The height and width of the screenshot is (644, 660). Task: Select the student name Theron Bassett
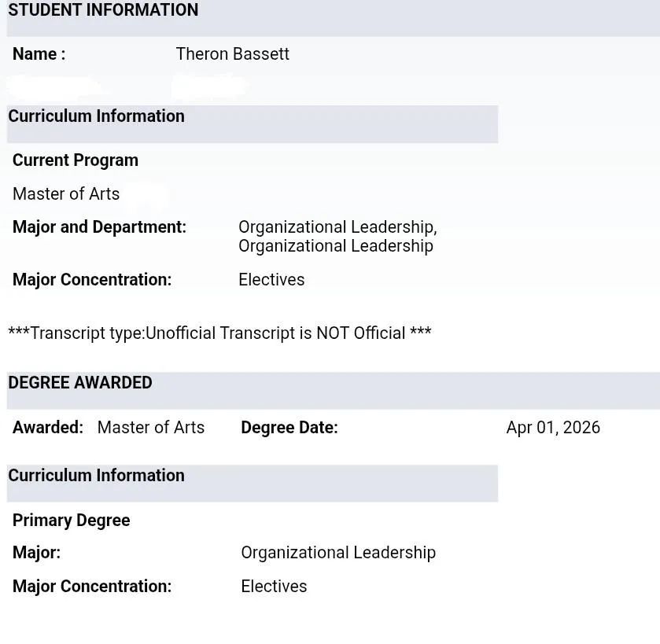[232, 54]
